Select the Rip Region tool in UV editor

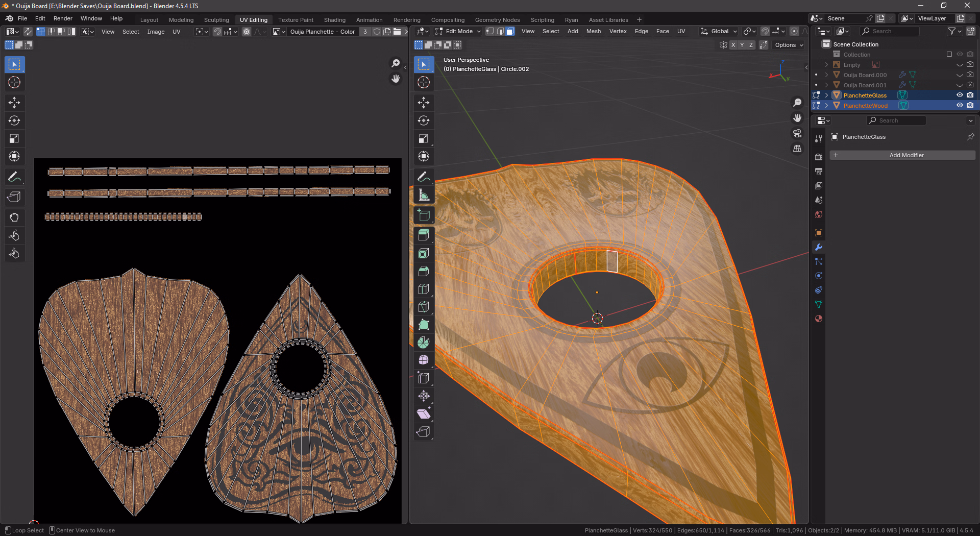(x=14, y=197)
